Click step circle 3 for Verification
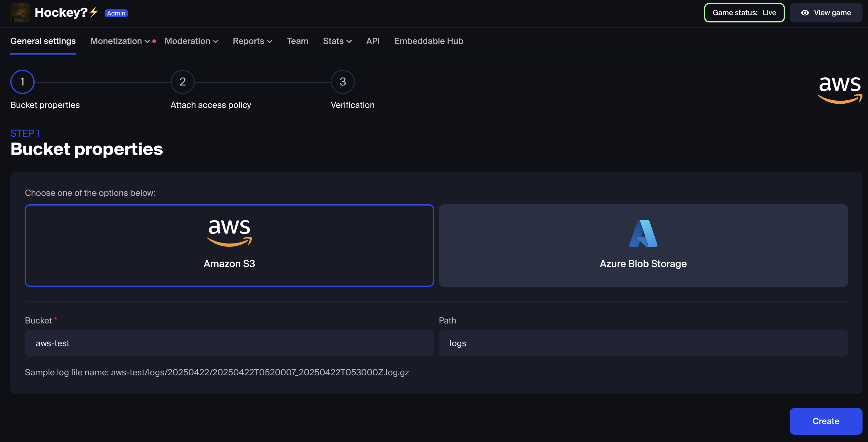The image size is (868, 442). coord(343,82)
